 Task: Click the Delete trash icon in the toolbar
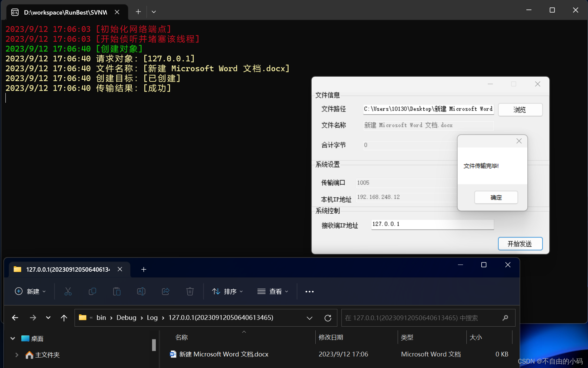[x=190, y=291]
